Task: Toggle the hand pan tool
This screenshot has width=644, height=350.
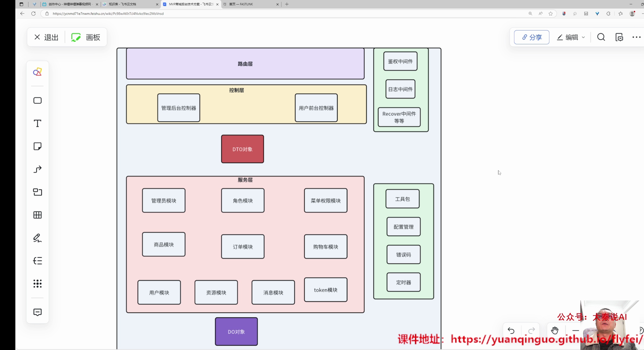Action: (x=555, y=331)
